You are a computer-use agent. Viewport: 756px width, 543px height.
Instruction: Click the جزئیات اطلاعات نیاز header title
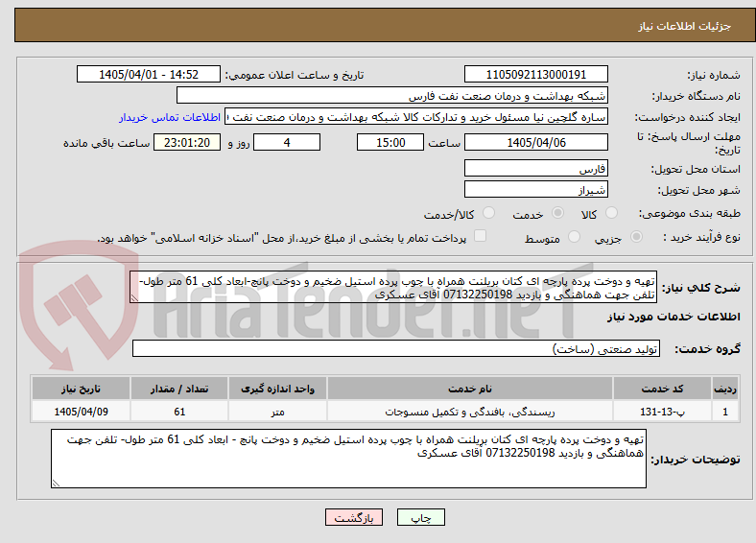tap(685, 26)
